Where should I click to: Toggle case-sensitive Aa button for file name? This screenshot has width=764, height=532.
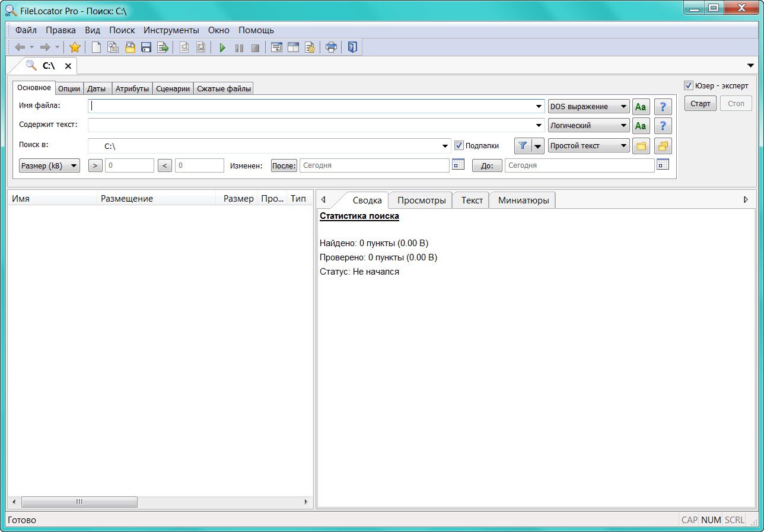click(x=641, y=107)
